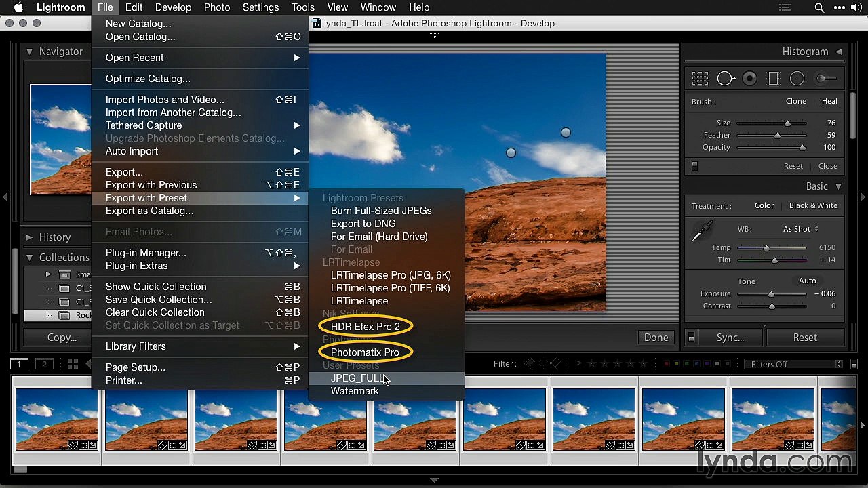Click the bottom Reset button

click(805, 337)
